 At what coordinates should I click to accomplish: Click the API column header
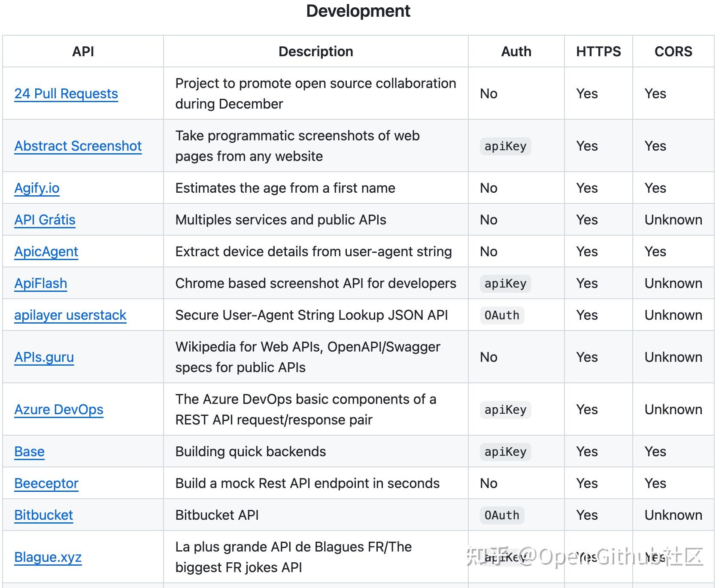(83, 52)
